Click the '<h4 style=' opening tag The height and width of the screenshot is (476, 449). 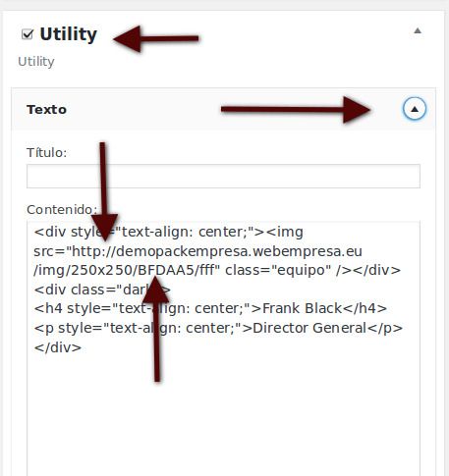point(73,308)
